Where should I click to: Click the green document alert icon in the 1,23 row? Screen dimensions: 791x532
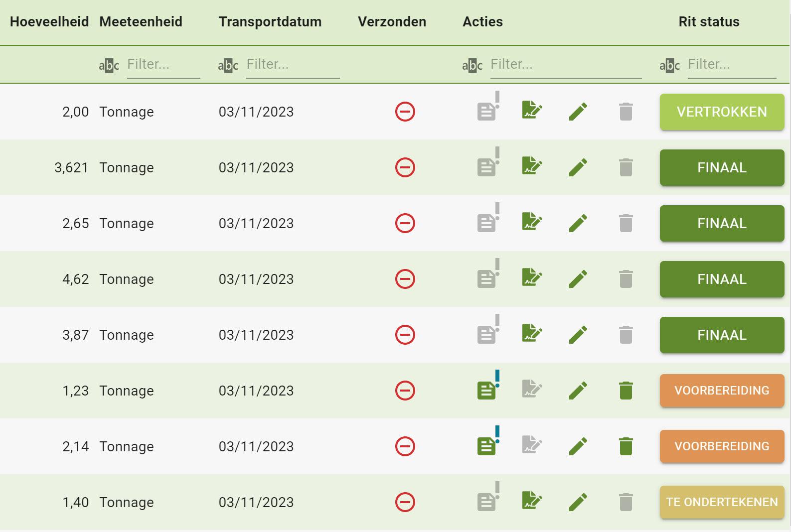pyautogui.click(x=487, y=390)
